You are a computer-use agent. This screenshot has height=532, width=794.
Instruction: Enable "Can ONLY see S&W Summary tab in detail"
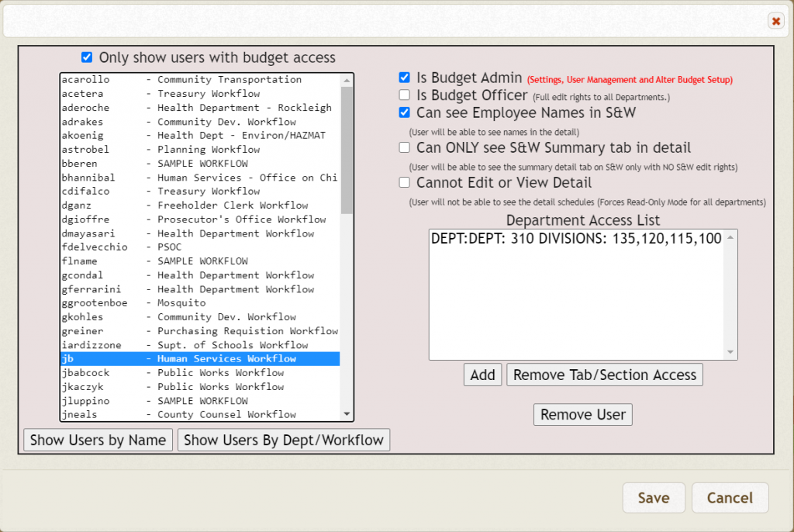pyautogui.click(x=404, y=147)
